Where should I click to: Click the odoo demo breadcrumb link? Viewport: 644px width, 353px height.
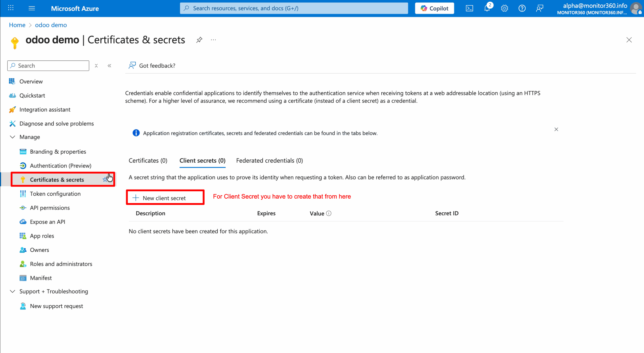click(51, 25)
